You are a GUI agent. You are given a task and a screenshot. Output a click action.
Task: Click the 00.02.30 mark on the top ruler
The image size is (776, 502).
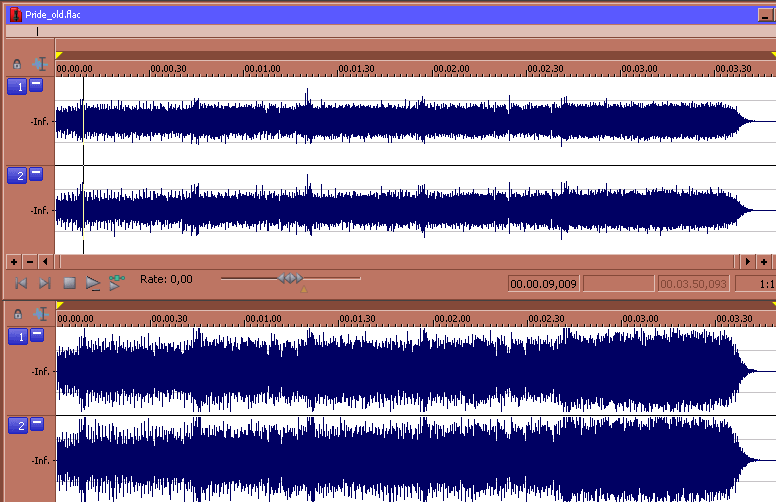(x=545, y=68)
